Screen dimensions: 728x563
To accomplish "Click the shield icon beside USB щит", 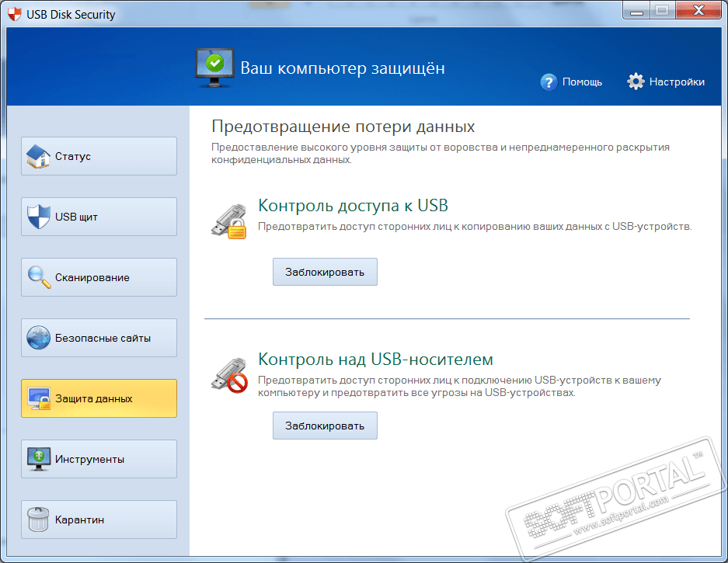I will [x=38, y=217].
